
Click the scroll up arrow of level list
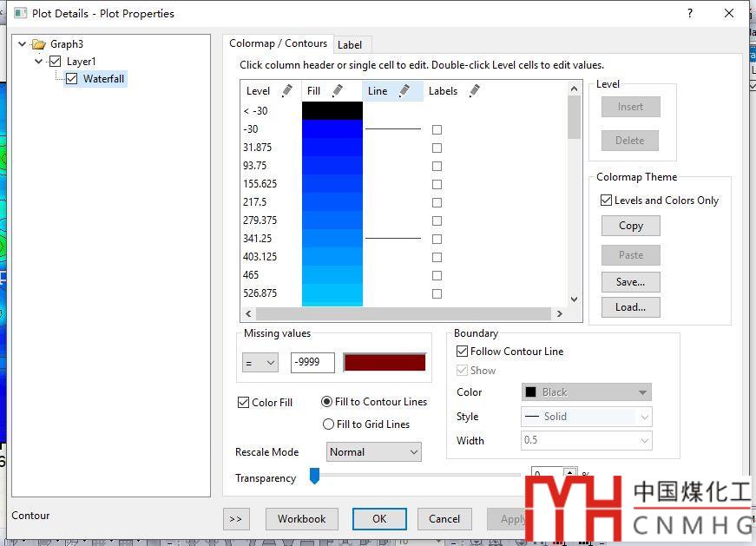coord(574,89)
